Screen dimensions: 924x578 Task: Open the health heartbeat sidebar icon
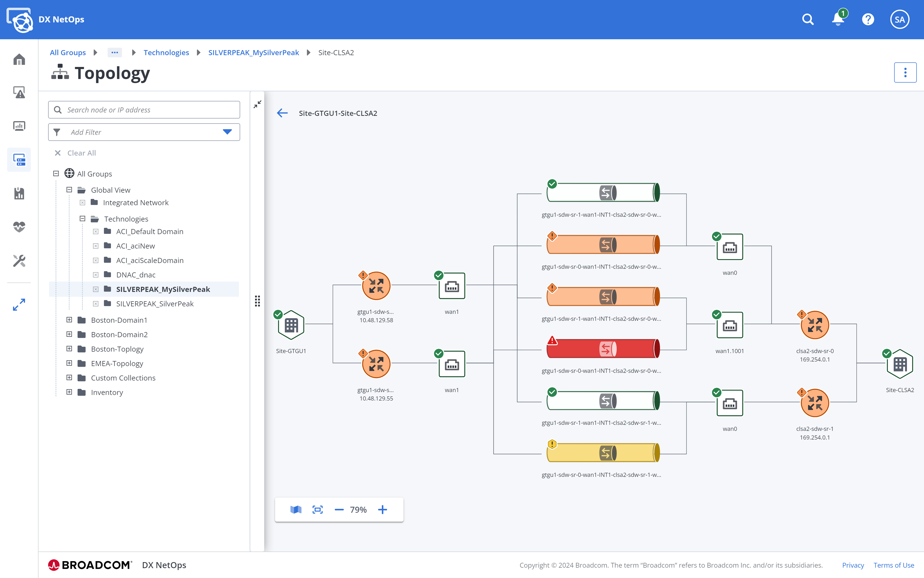point(19,227)
